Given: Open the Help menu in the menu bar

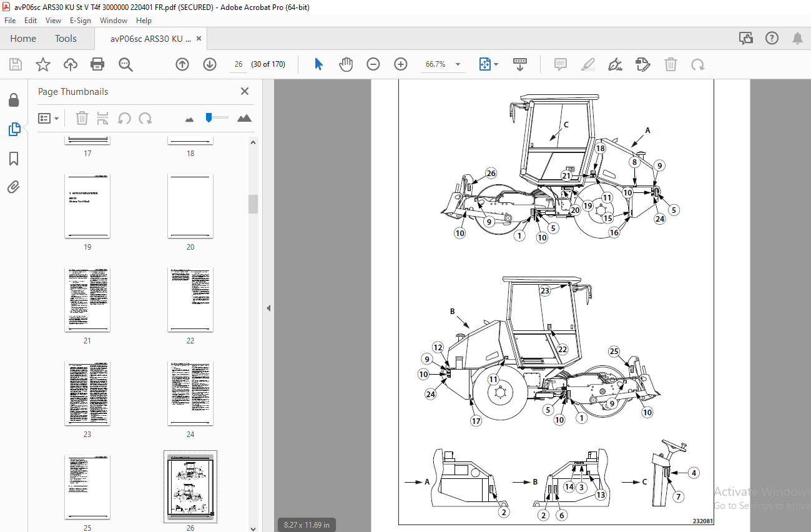Looking at the screenshot, I should click(x=144, y=21).
